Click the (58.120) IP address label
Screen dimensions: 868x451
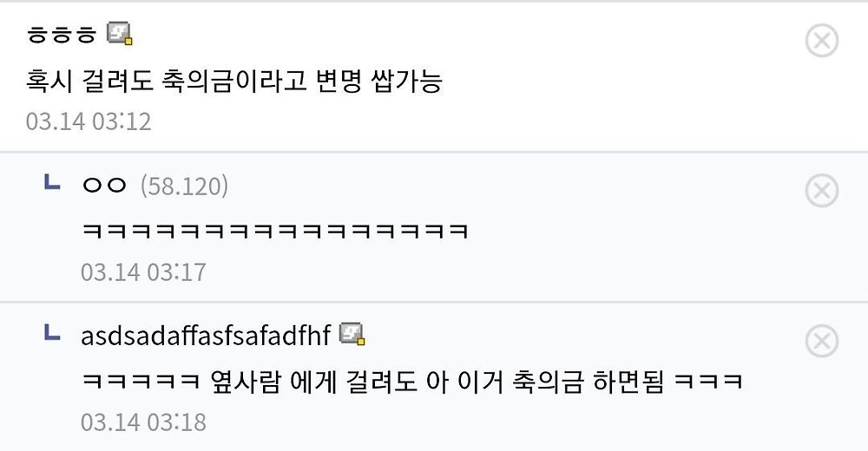(x=184, y=186)
